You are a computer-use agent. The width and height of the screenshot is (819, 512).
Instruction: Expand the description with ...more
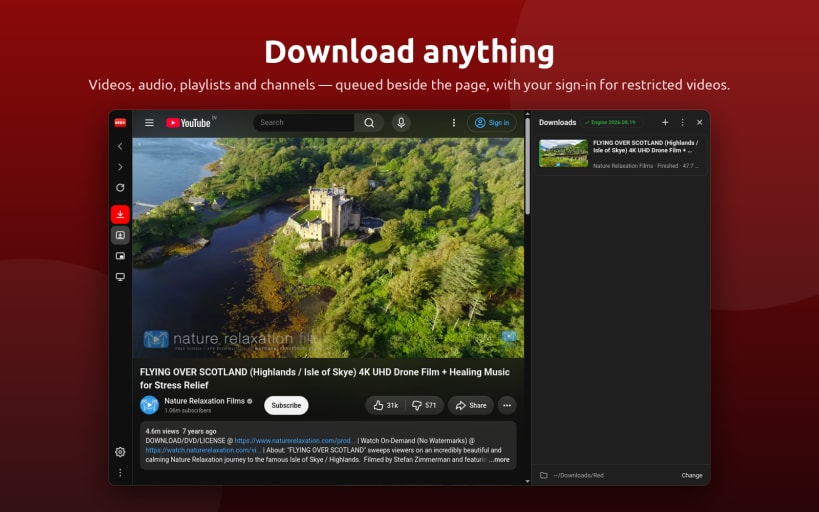pyautogui.click(x=499, y=460)
